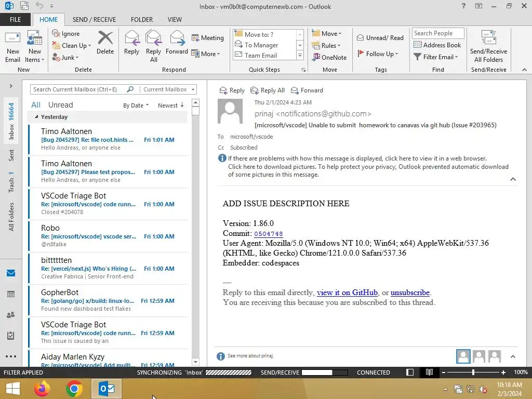Image resolution: width=532 pixels, height=399 pixels.
Task: Open the More respond options
Action: coord(206,54)
